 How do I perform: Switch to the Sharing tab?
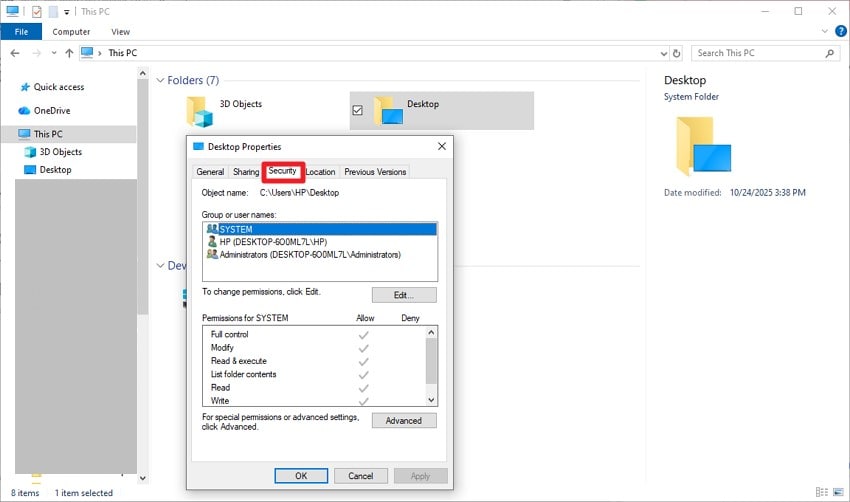[246, 172]
